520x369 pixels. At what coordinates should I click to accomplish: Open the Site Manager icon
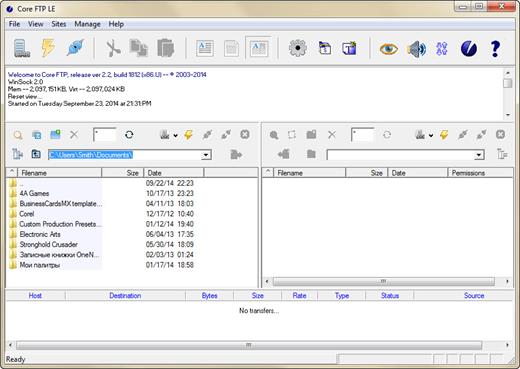point(22,48)
